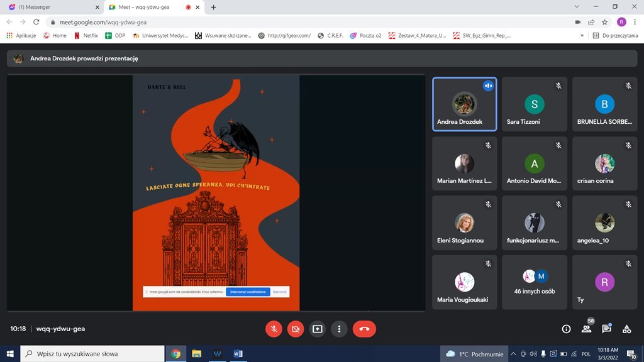Image resolution: width=644 pixels, height=362 pixels.
Task: Open the SW_Egz_Gimn_Rep_... bookmark
Action: (481, 36)
